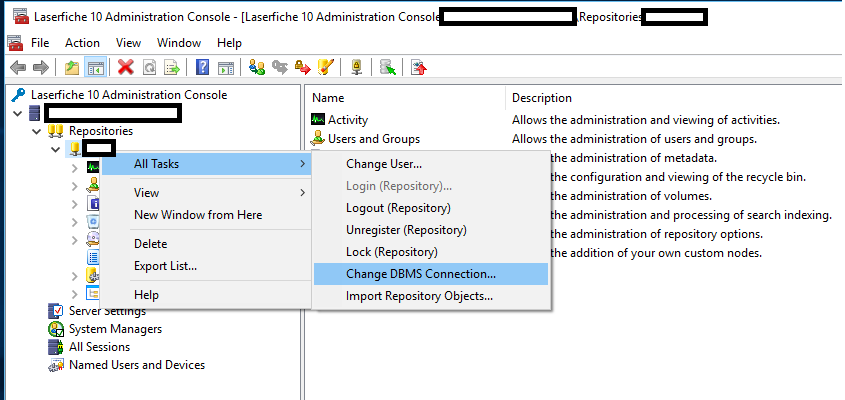The width and height of the screenshot is (845, 400).
Task: Click the yellow marker toolbar icon
Action: pos(325,67)
